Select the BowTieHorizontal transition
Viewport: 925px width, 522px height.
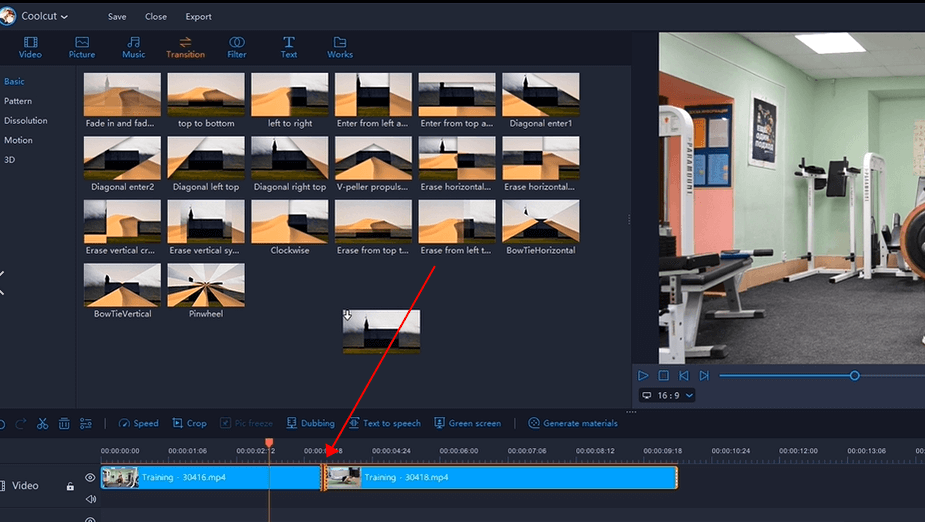click(541, 228)
